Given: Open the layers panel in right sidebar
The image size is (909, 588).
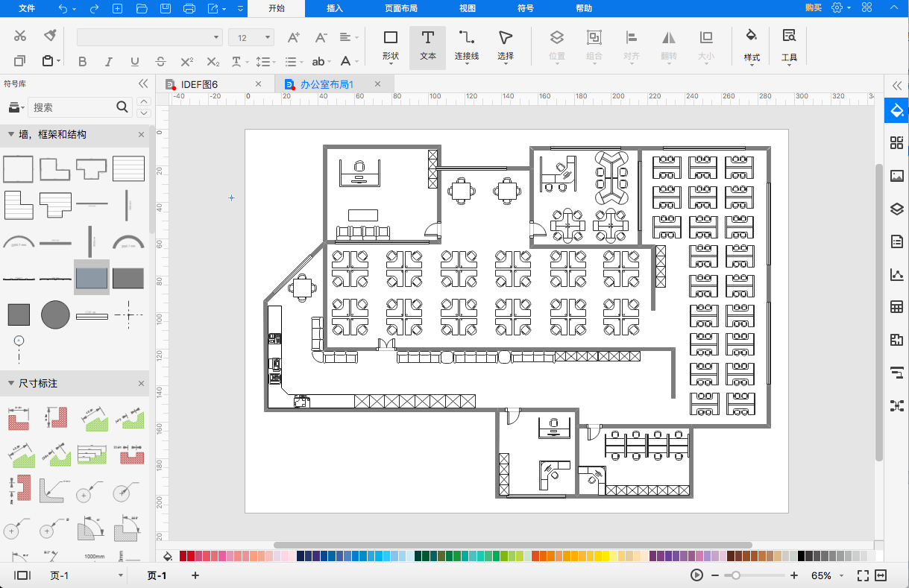Looking at the screenshot, I should coord(896,209).
